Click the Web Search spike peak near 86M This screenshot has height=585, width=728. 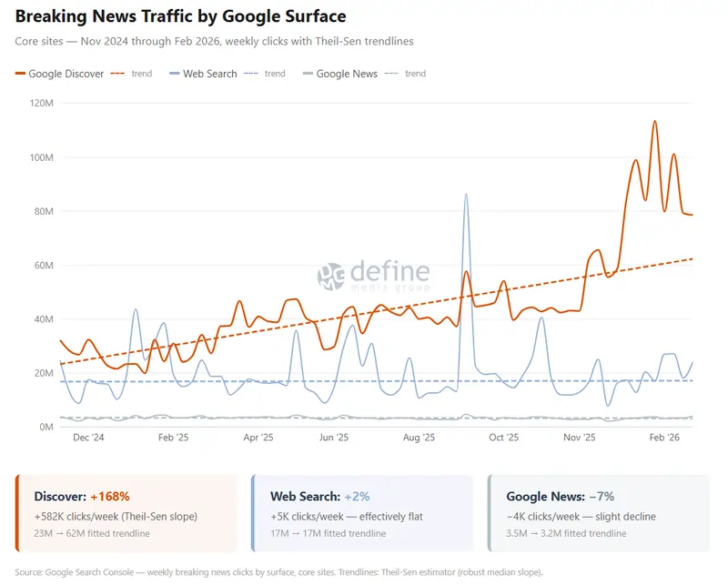point(466,195)
